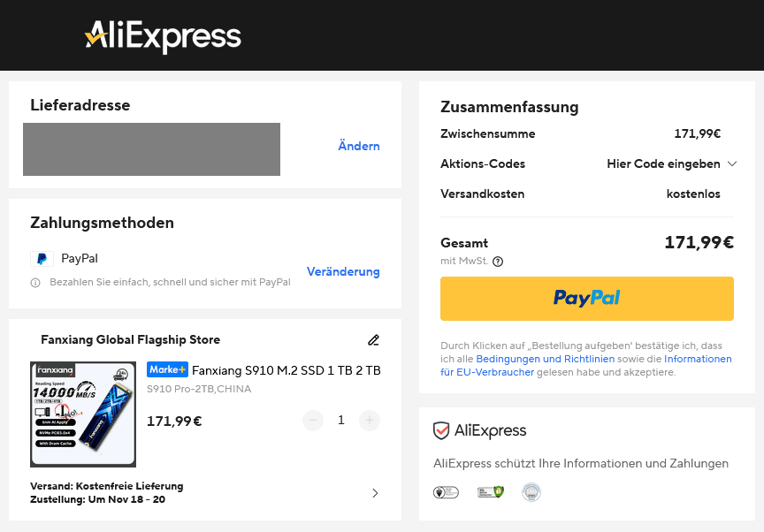Click the AliExpress shield protection icon
The width and height of the screenshot is (764, 532).
point(441,431)
